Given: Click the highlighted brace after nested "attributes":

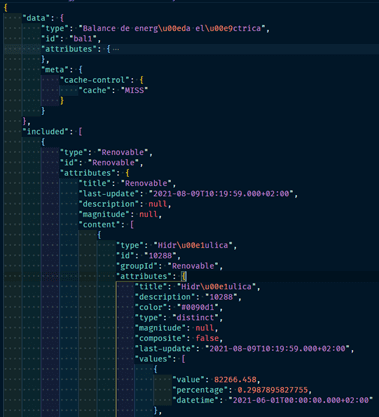Looking at the screenshot, I should 184,276.
